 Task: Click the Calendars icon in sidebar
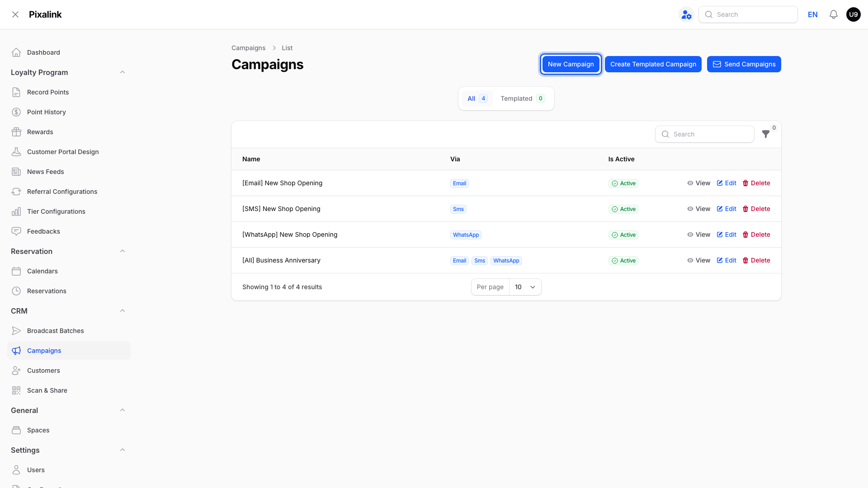tap(16, 271)
